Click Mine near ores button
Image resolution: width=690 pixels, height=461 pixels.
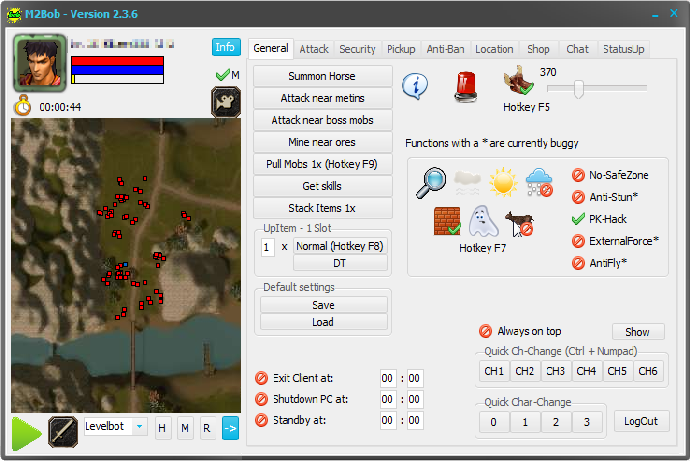323,142
